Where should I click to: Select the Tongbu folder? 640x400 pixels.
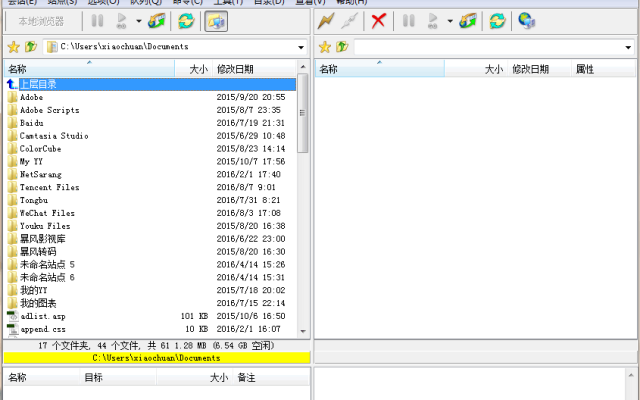click(x=34, y=200)
